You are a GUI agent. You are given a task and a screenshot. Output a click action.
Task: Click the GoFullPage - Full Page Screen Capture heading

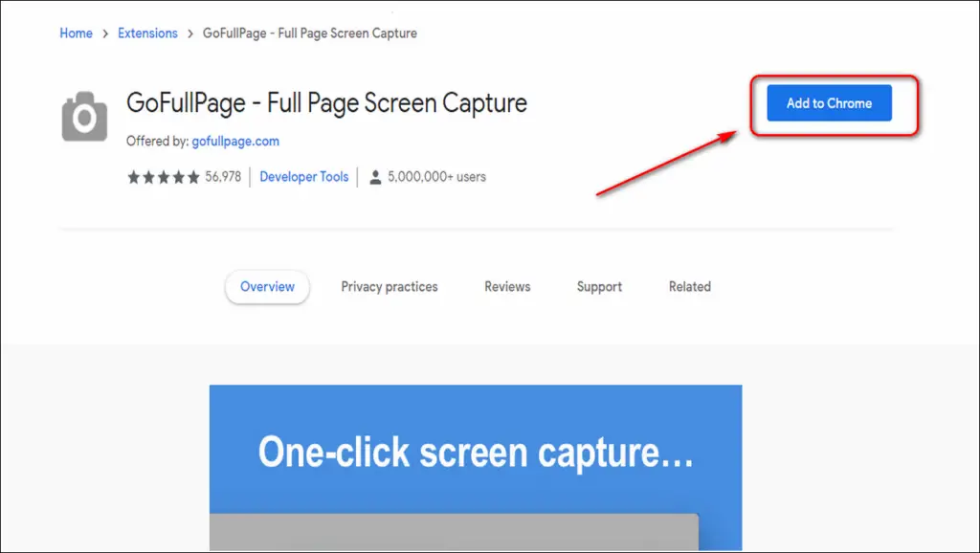[326, 103]
